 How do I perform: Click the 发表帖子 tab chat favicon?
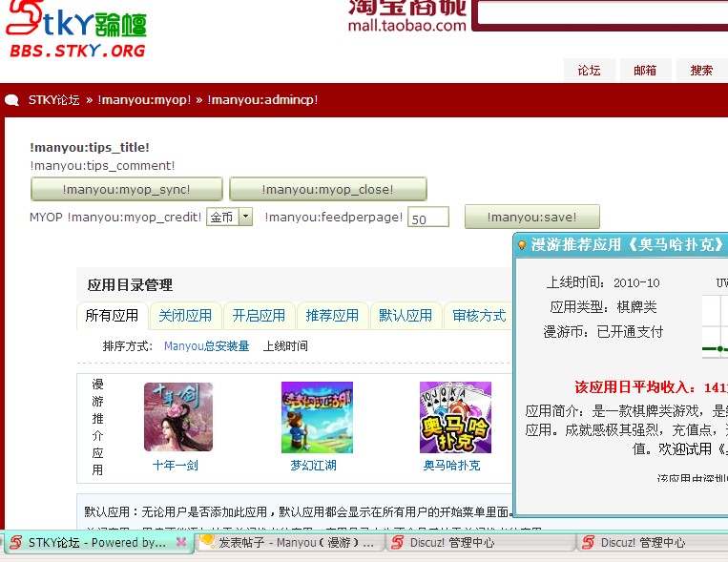click(x=207, y=541)
